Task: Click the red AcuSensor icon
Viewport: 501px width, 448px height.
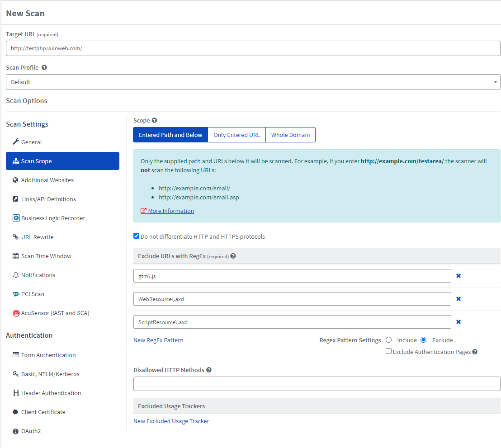Action: 16,313
